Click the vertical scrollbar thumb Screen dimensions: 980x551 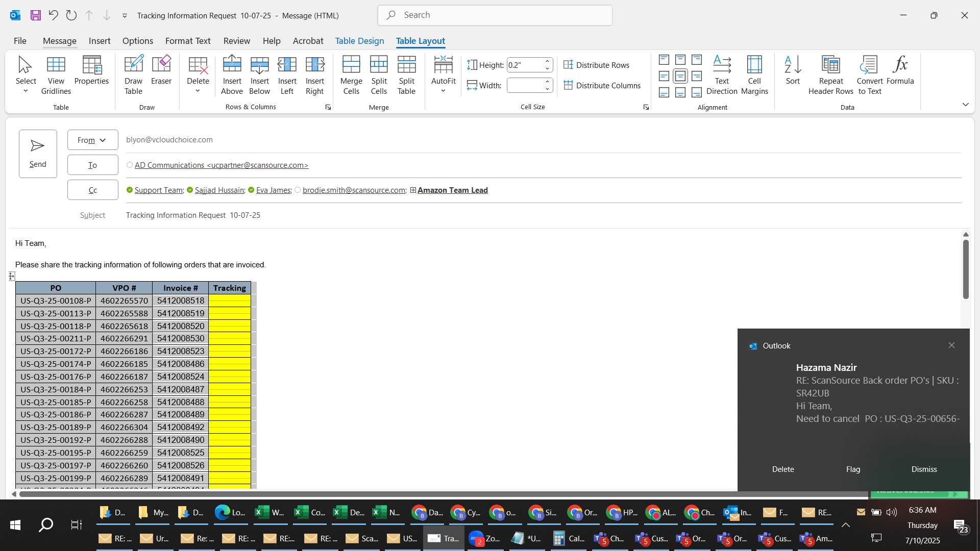point(966,269)
